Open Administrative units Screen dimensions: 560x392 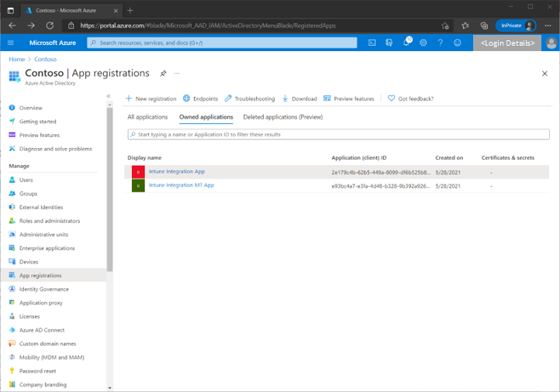coord(43,235)
